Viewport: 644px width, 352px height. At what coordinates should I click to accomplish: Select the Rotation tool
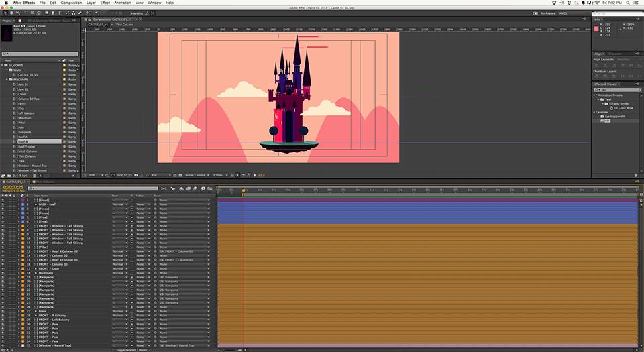point(25,13)
